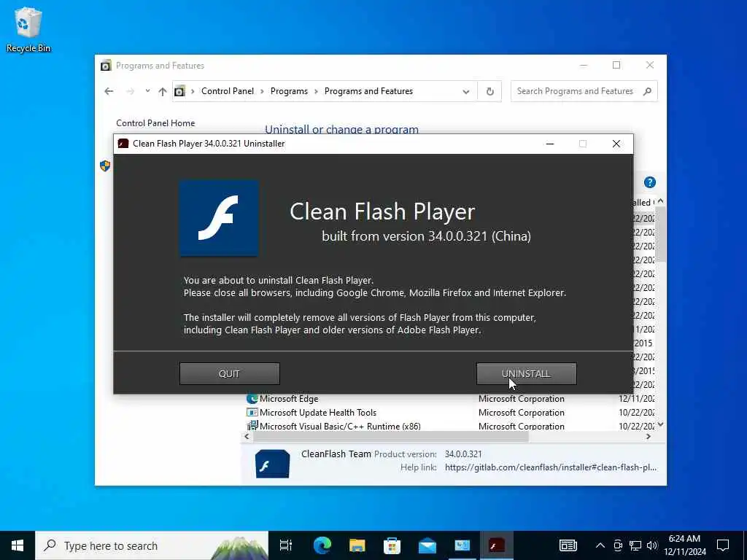Open Microsoft Store from the taskbar
747x560 pixels.
point(392,545)
